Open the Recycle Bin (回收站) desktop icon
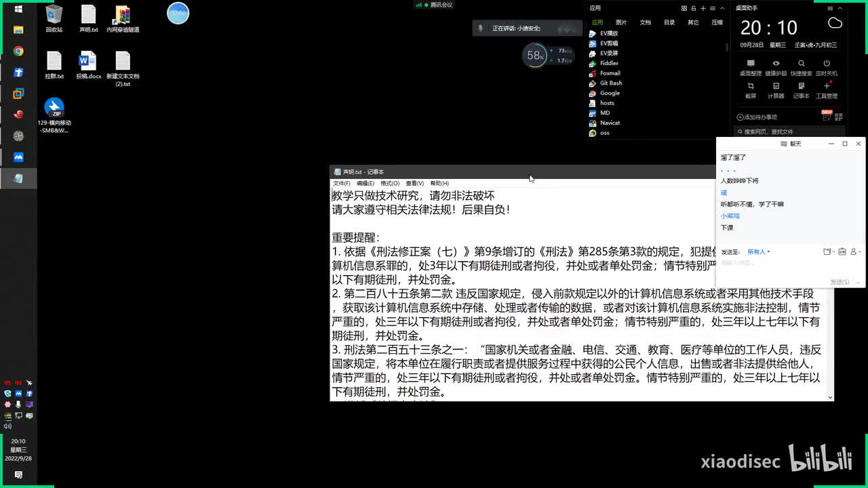 [x=54, y=18]
